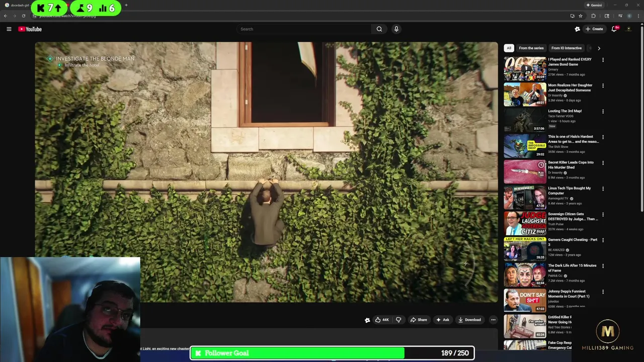
Task: Click the YouTube search input field
Action: [x=304, y=29]
